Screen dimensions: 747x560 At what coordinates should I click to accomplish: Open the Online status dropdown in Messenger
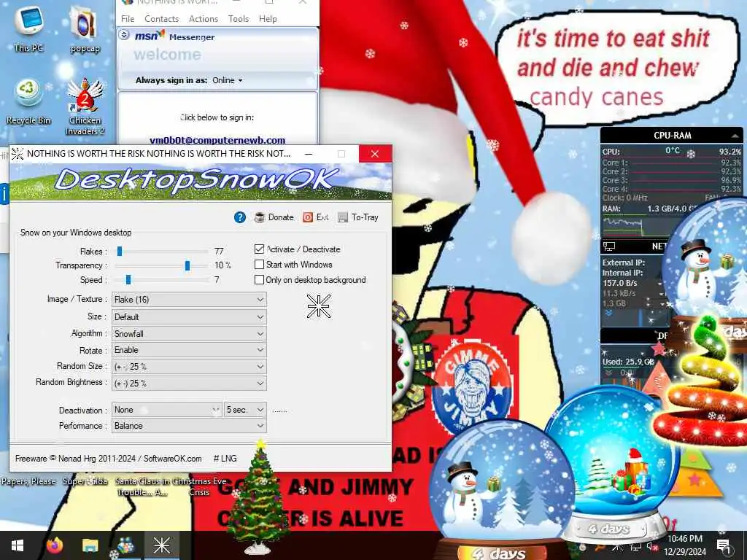pos(228,80)
